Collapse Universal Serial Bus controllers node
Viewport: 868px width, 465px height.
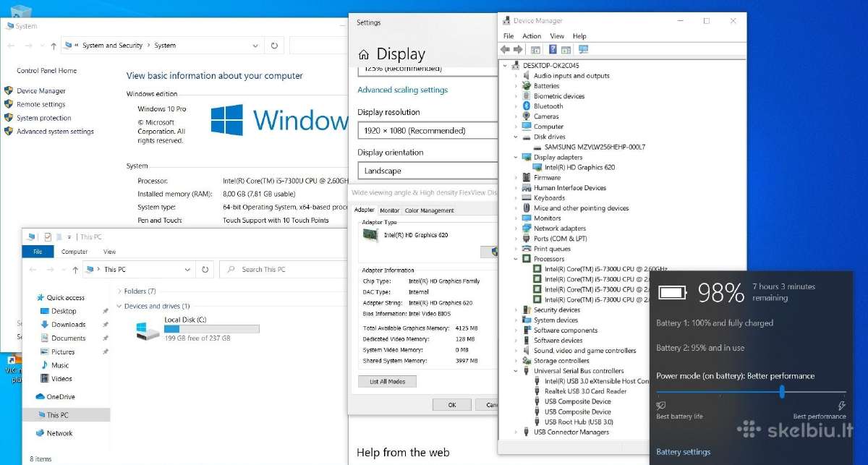click(516, 371)
